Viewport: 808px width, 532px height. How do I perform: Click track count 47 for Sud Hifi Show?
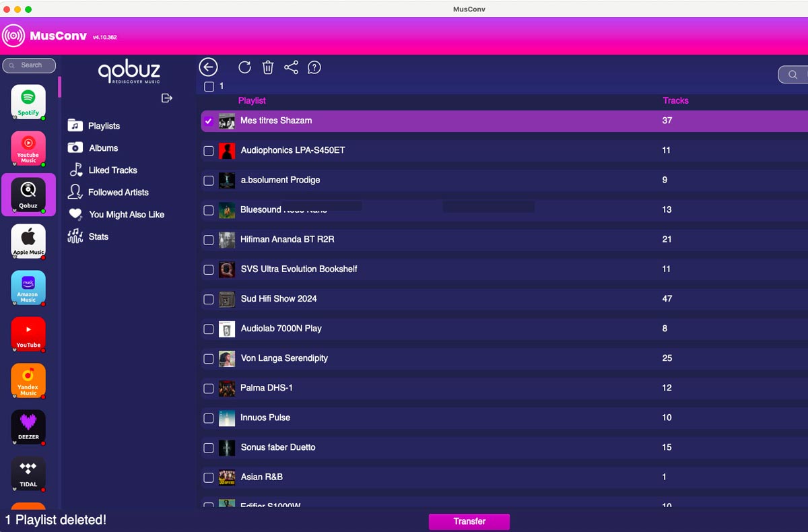(x=667, y=298)
